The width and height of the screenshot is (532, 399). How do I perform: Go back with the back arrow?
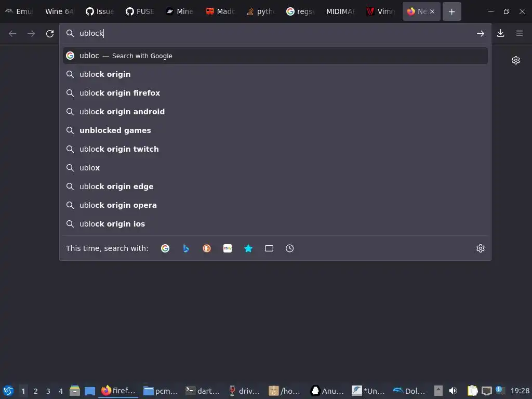coord(12,33)
